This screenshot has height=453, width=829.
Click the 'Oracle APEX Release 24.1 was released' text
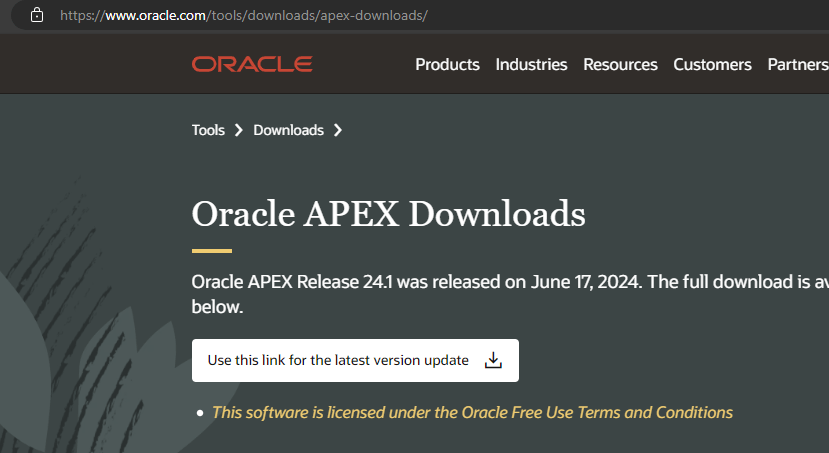point(345,282)
